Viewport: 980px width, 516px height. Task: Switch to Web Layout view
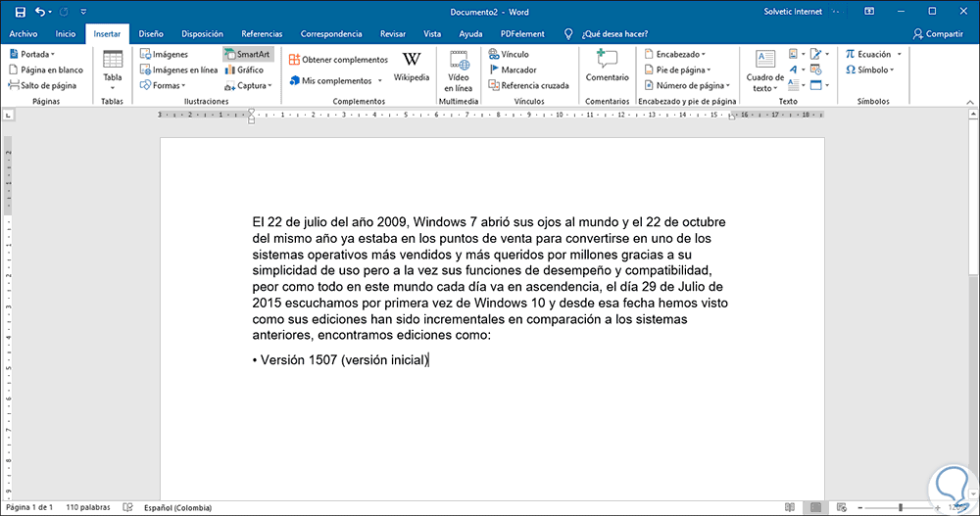(841, 508)
